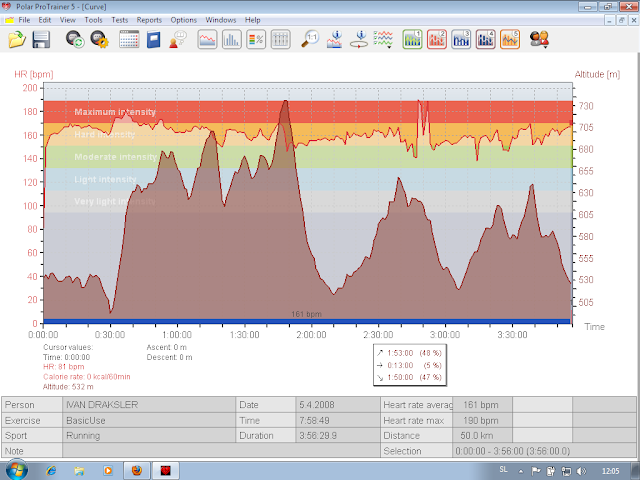This screenshot has height=480, width=640.
Task: Select the green graph preset 1 icon
Action: (412, 40)
